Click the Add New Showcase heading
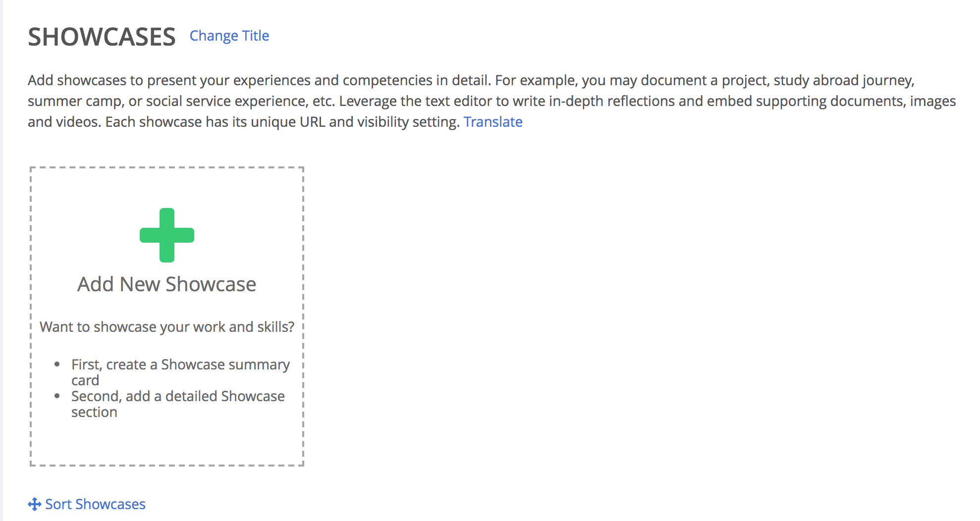Viewport: 980px width, 521px height. (167, 284)
